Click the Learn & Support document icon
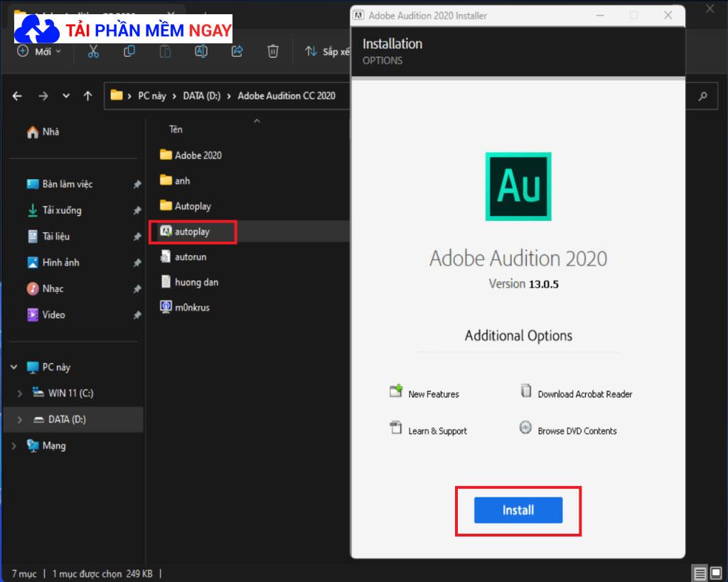This screenshot has width=728, height=582. [396, 428]
